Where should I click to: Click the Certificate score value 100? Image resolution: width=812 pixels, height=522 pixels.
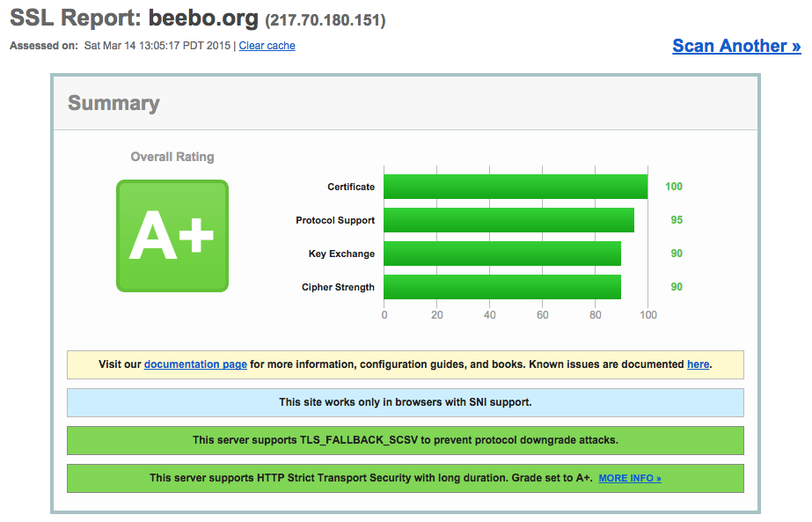coord(674,187)
